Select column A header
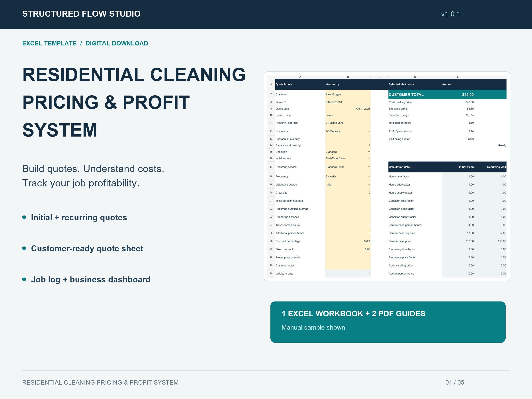 [300, 77]
